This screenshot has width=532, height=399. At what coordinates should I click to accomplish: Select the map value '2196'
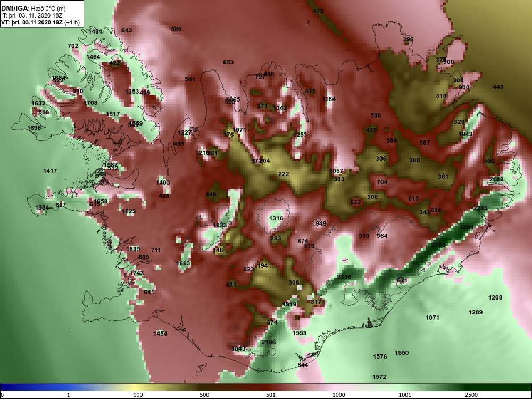[269, 342]
